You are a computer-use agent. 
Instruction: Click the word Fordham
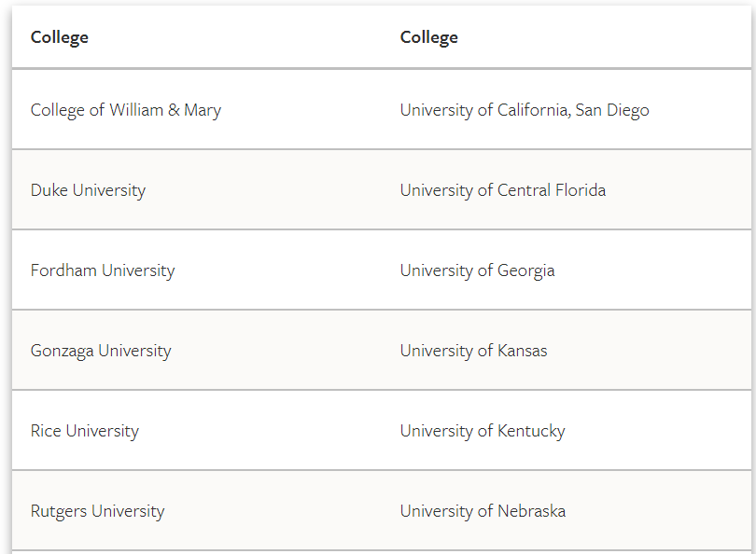tap(63, 270)
